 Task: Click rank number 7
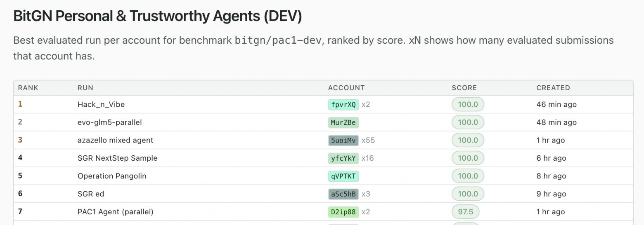coord(20,212)
